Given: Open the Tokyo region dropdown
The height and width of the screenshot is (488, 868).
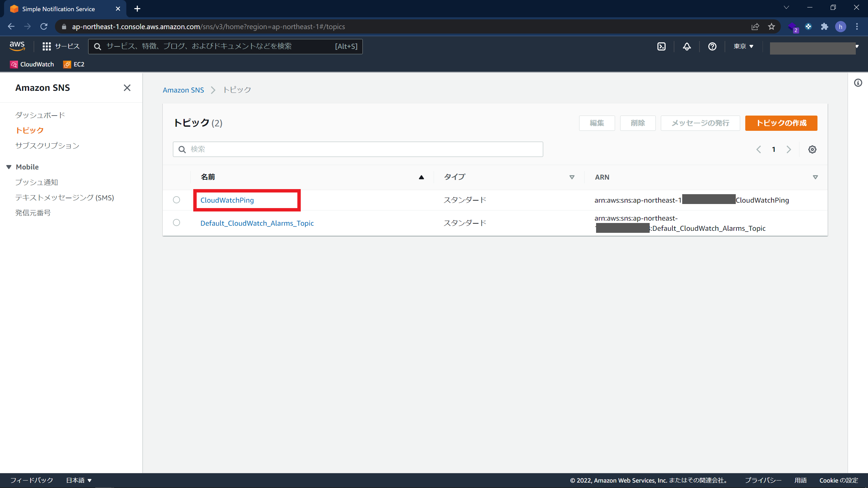Looking at the screenshot, I should 743,46.
